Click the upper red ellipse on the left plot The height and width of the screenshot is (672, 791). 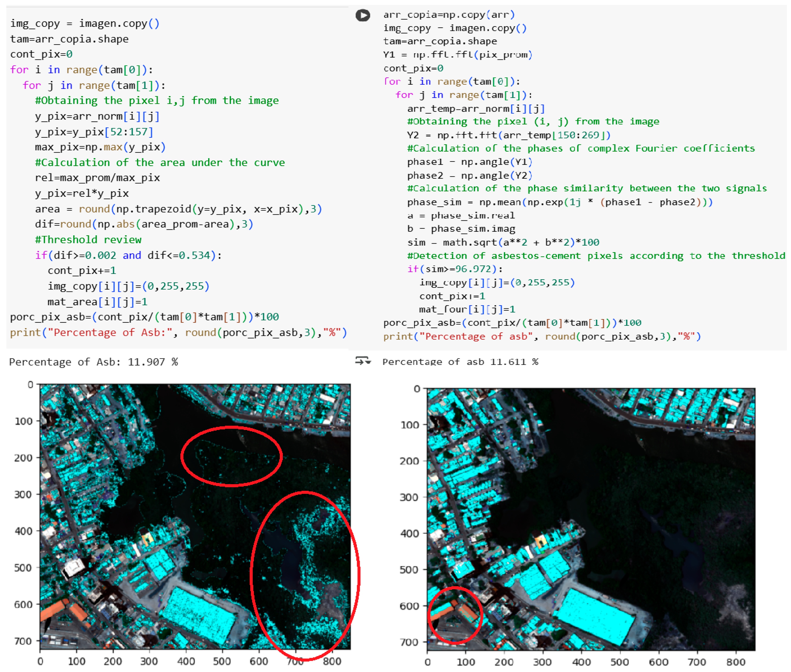pos(232,428)
